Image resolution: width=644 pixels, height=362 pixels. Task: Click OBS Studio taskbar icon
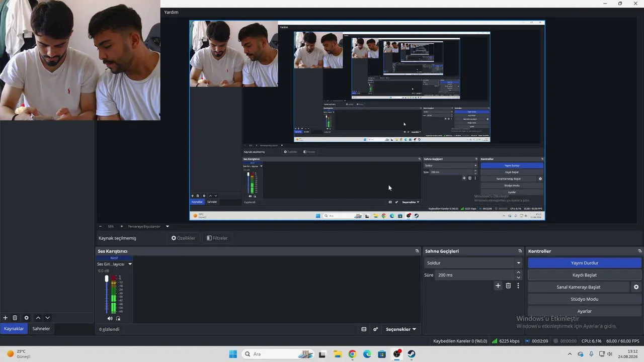[397, 354]
